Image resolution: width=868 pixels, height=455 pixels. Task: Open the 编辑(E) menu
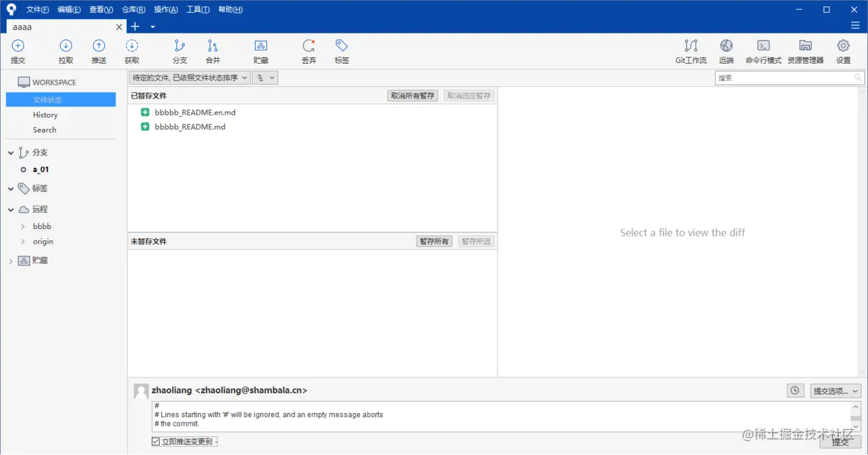(x=69, y=10)
